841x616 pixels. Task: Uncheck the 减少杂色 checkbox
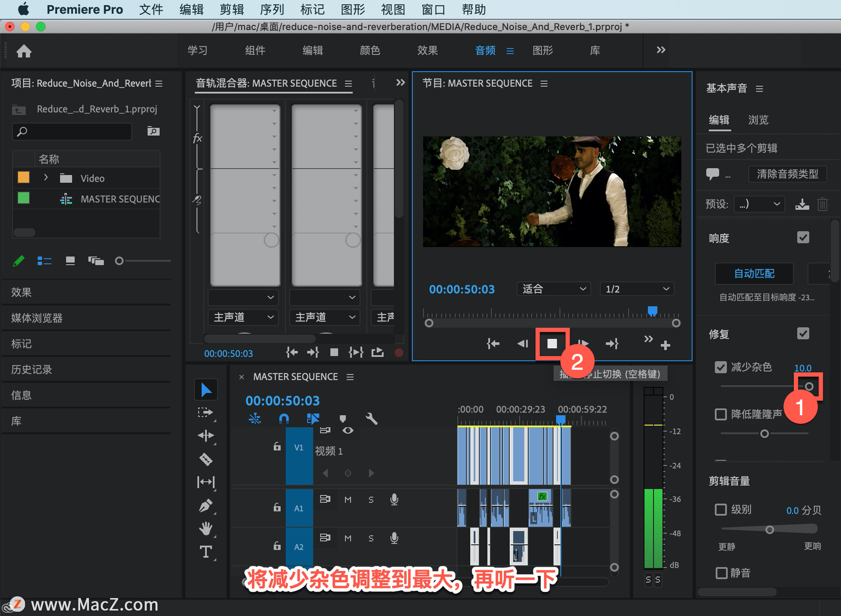coord(721,367)
